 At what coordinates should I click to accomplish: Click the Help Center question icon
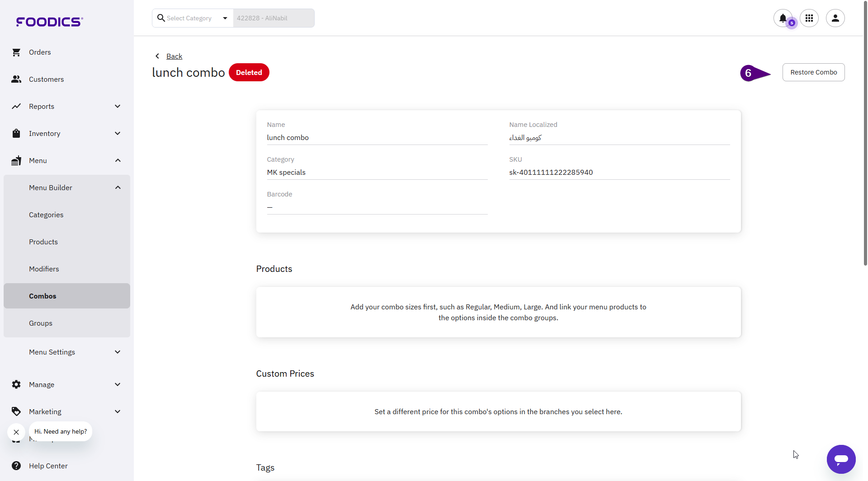[x=16, y=466]
